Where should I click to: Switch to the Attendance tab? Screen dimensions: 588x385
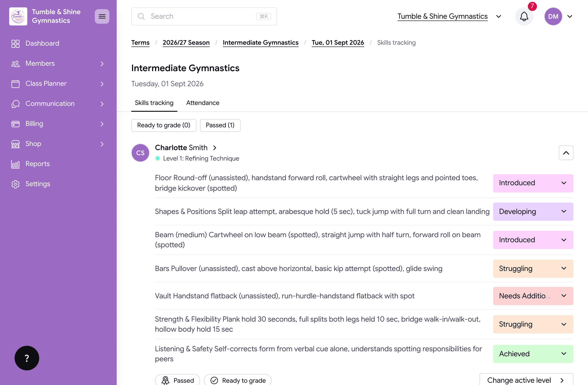click(203, 103)
